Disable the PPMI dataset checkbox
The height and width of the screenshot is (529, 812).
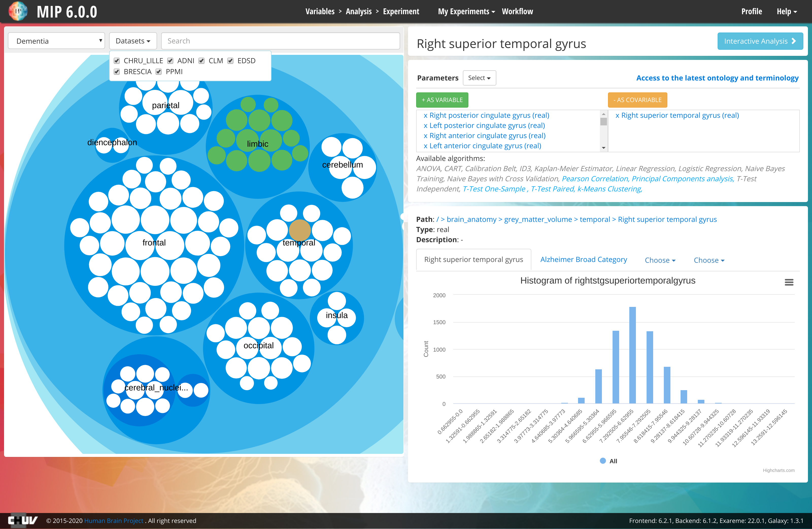click(159, 72)
